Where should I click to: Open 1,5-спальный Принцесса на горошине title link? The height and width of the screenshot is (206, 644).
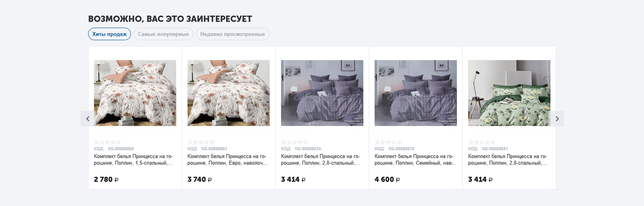click(x=134, y=160)
